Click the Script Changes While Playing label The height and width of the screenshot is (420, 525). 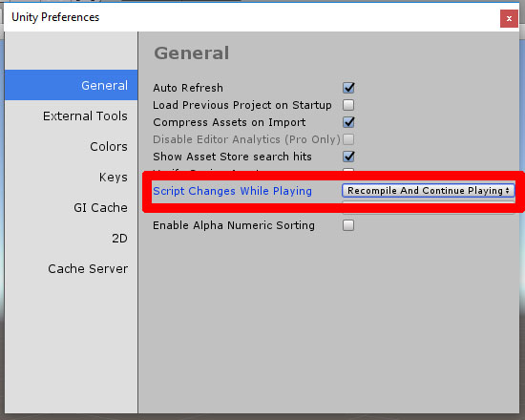[x=232, y=191]
